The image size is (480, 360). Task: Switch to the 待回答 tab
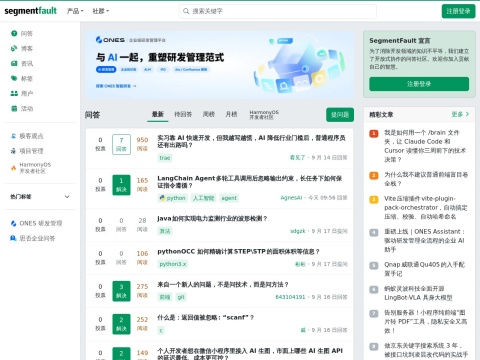pos(183,114)
